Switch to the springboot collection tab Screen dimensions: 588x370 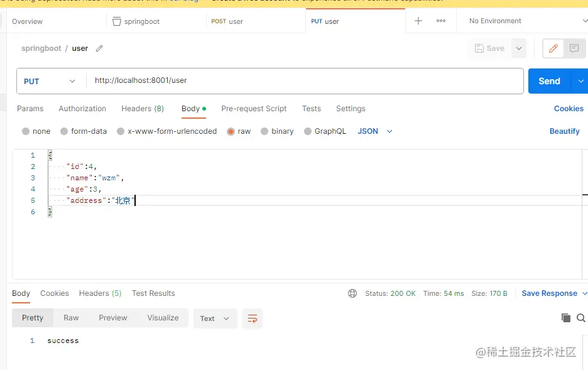point(142,21)
